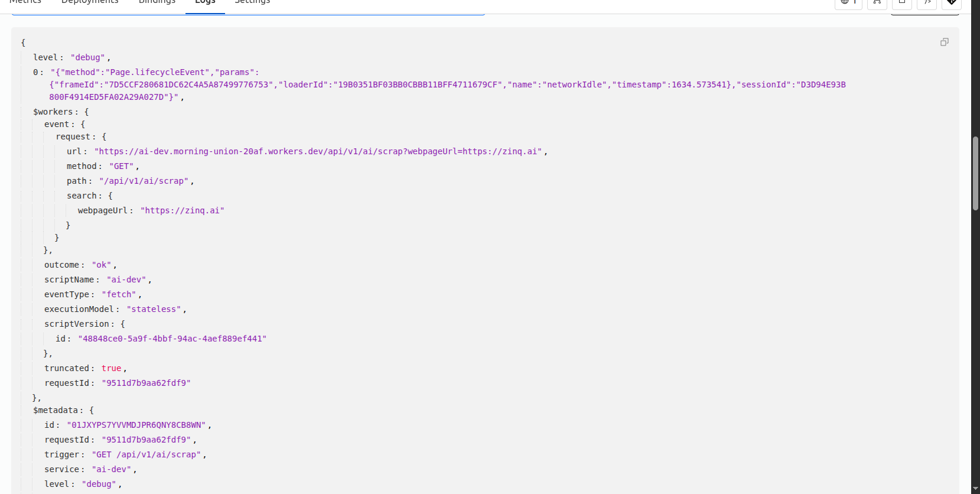Click the "eventType" key

pyautogui.click(x=67, y=294)
